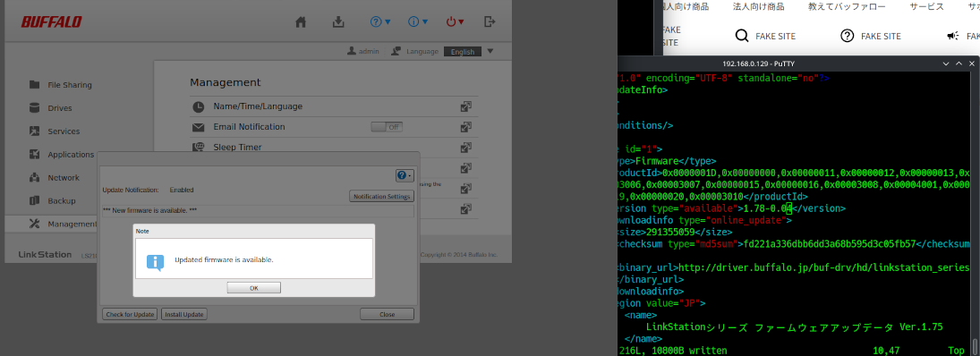Viewport: 980px width, 356px height.
Task: Click the website question-mark circle icon
Action: tap(847, 36)
